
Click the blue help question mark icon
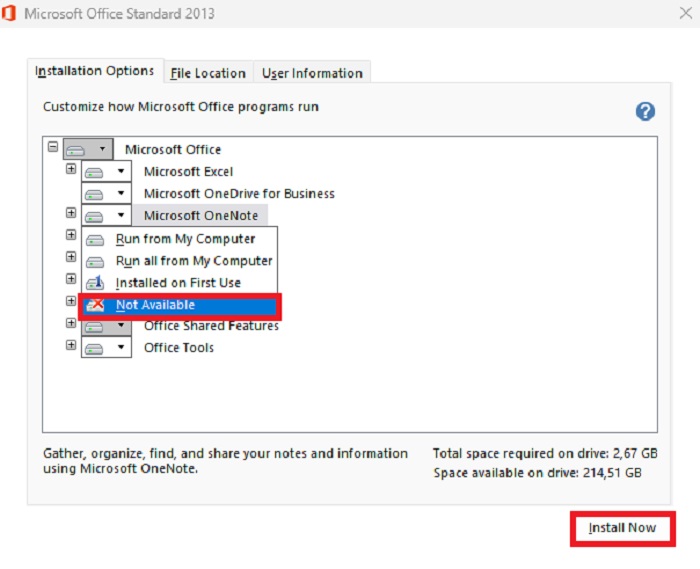tap(645, 112)
